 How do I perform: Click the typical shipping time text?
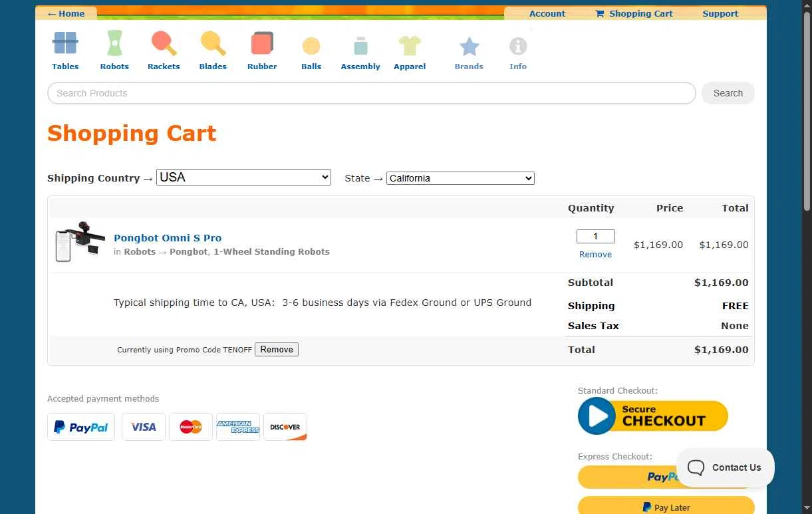[x=323, y=303]
